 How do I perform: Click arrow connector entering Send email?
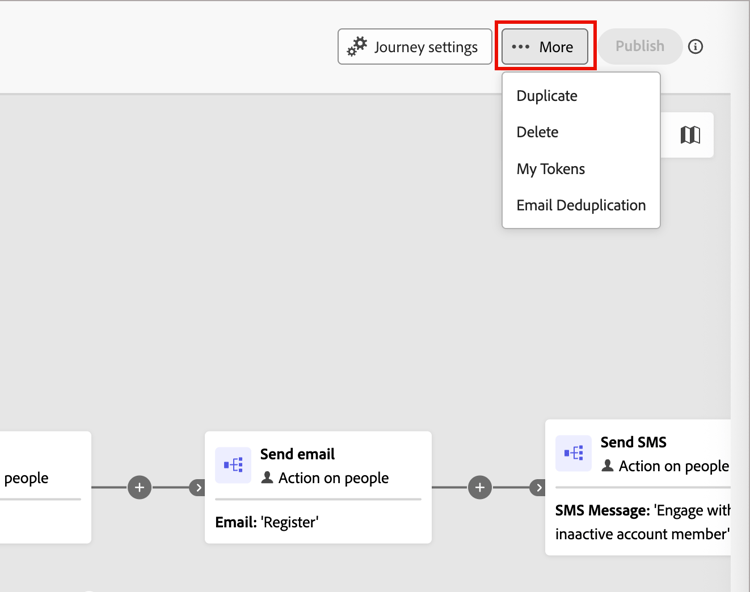point(198,488)
